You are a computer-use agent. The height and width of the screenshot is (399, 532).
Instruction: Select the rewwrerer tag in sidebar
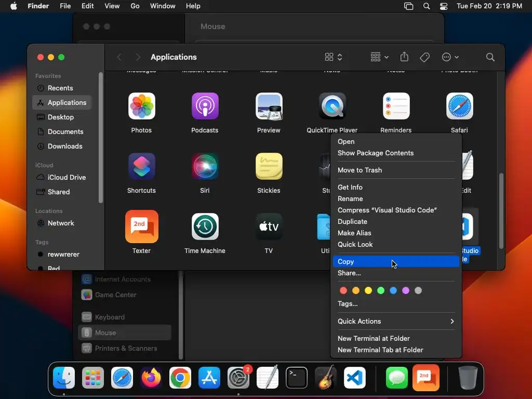(x=62, y=255)
